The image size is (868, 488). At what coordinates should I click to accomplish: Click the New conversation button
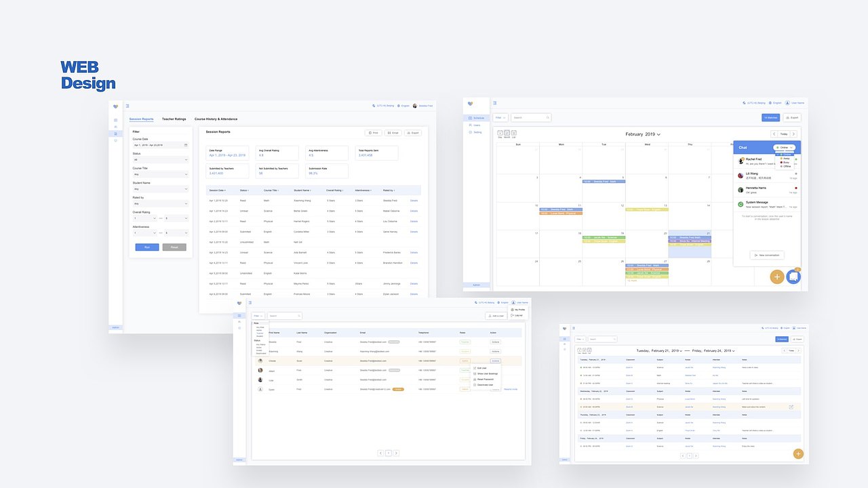(x=767, y=255)
